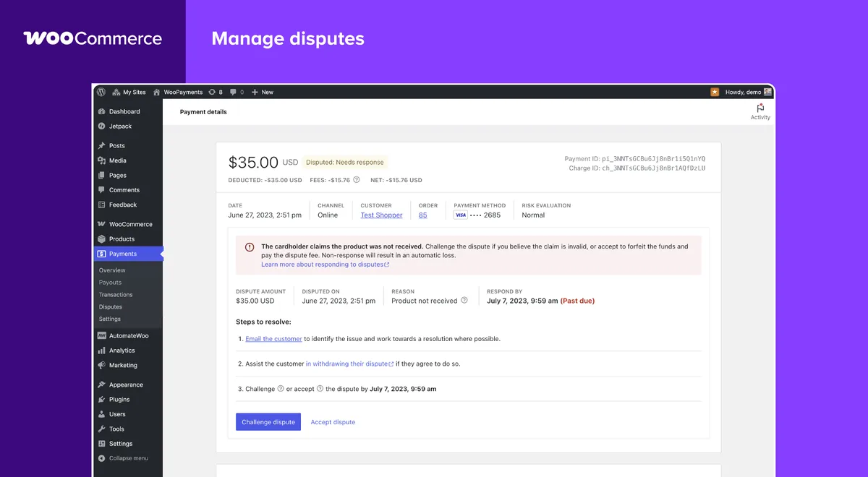Click the WordPress logo in admin bar
The width and height of the screenshot is (868, 477).
click(101, 92)
